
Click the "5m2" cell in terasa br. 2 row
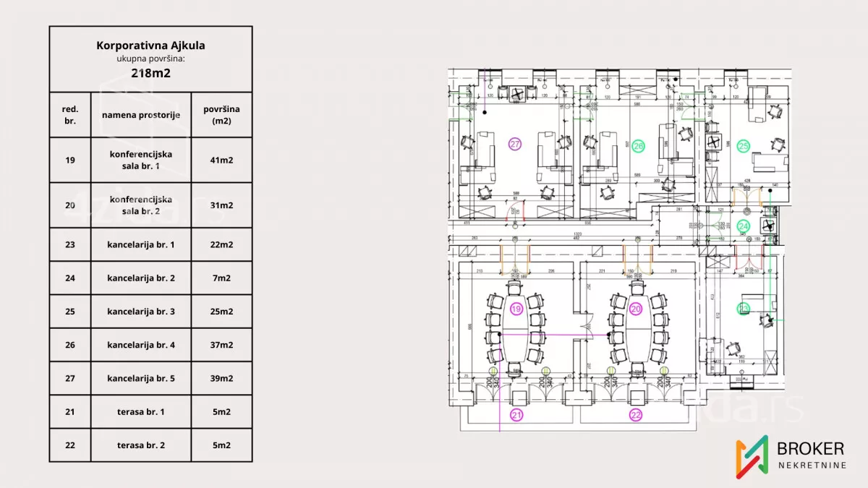pyautogui.click(x=222, y=445)
